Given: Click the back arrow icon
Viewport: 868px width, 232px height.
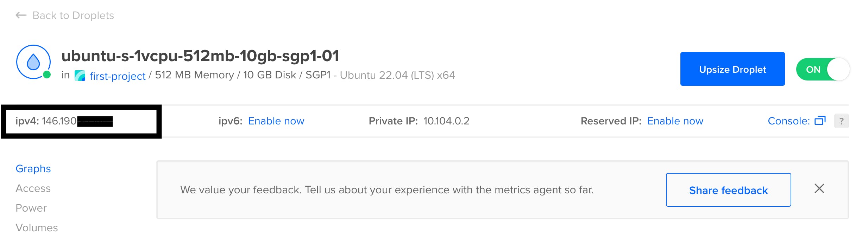Looking at the screenshot, I should click(21, 15).
